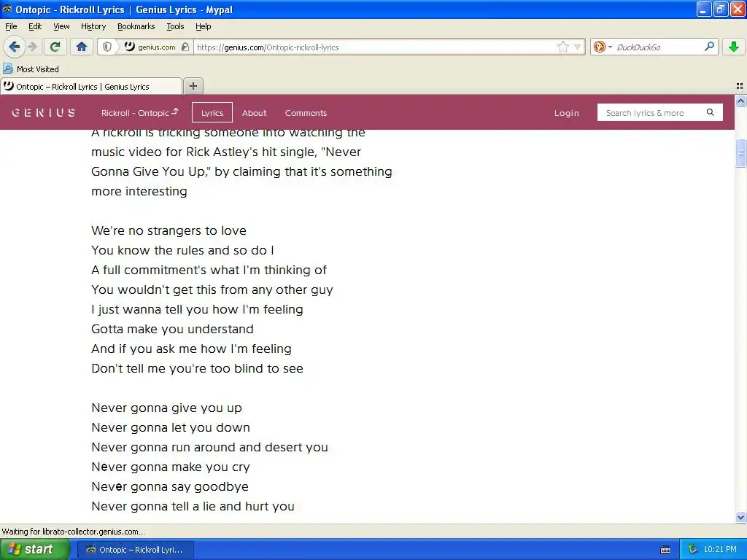Click the magnifier icon in DuckDuckGo search box

709,46
